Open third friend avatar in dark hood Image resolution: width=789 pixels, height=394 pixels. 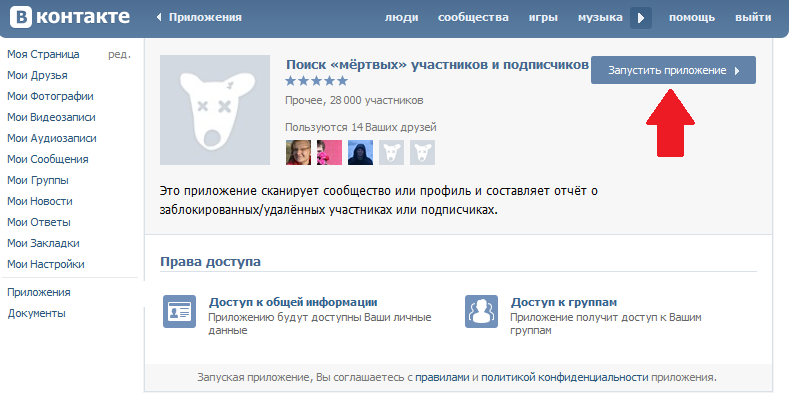pos(360,152)
